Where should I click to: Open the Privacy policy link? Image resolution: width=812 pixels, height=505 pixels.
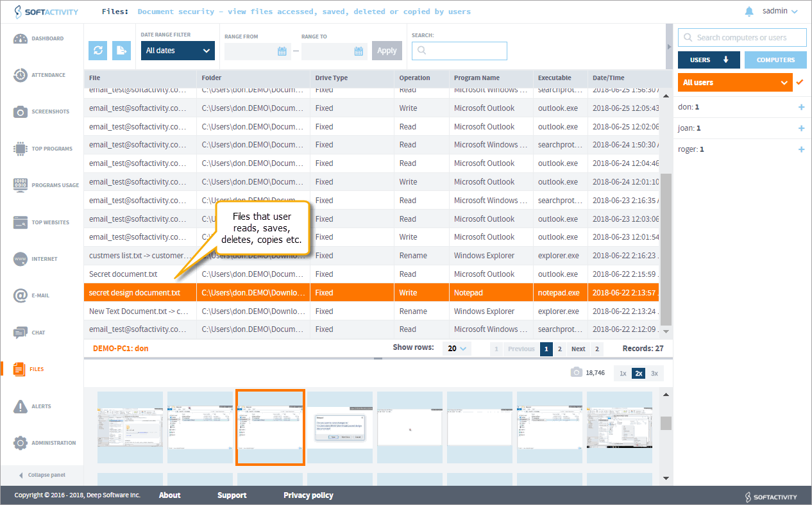tap(308, 495)
